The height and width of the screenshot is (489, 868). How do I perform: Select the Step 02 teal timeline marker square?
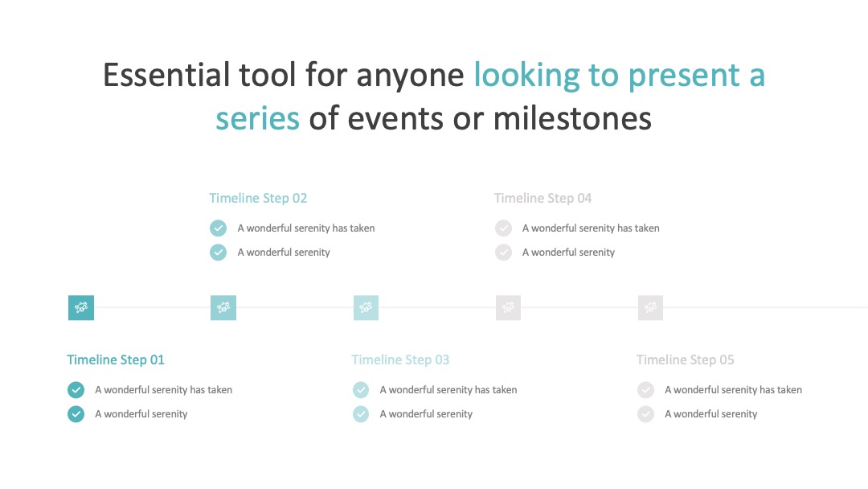tap(223, 307)
